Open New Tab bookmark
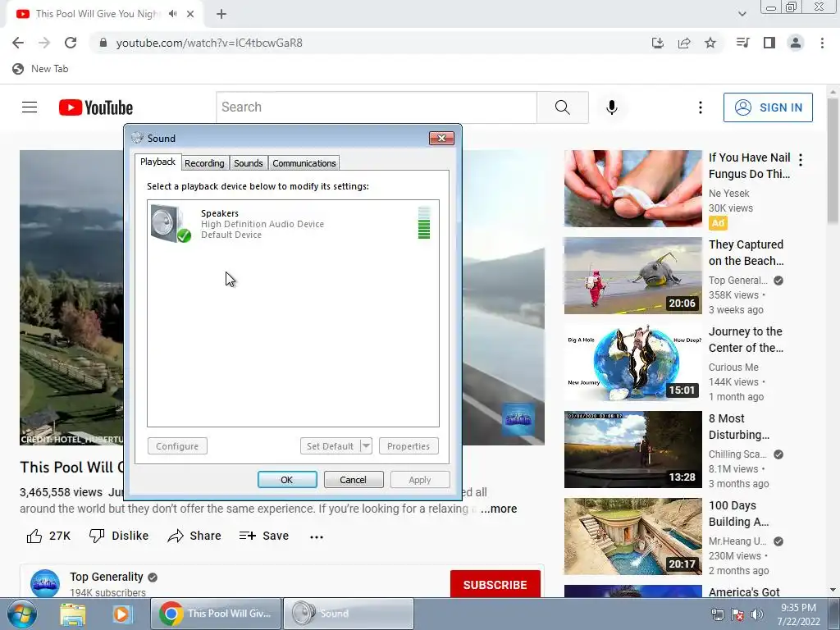Screen dimensions: 840x630 pyautogui.click(x=41, y=69)
